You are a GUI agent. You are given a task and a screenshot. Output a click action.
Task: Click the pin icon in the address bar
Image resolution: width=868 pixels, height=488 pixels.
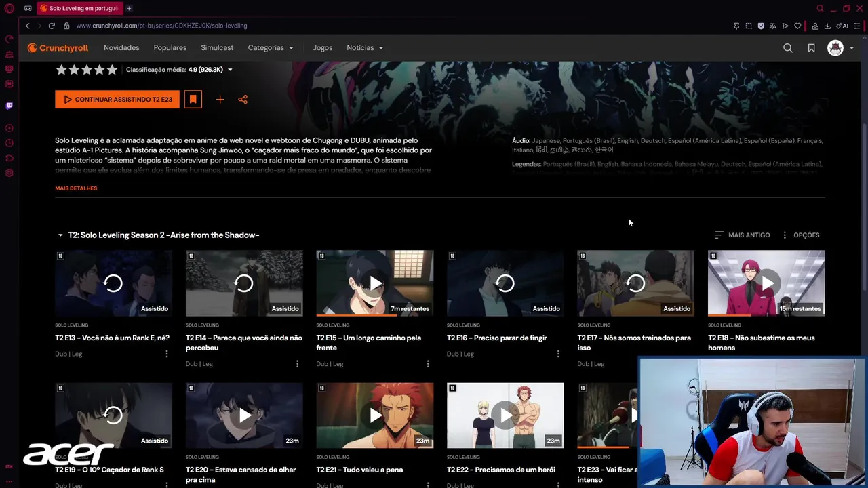coord(736,26)
